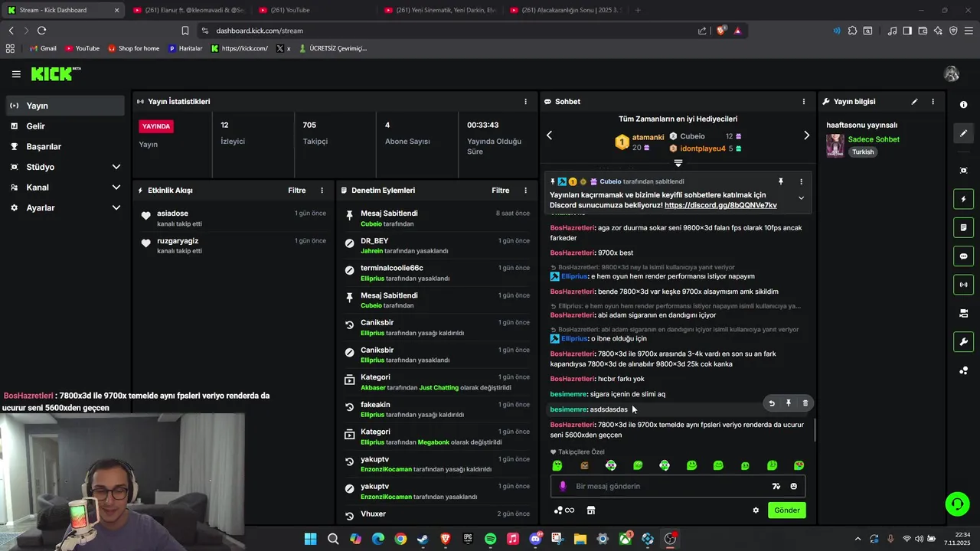The height and width of the screenshot is (551, 980).
Task: Click the lightning bolt icon in right sidebar
Action: [963, 199]
